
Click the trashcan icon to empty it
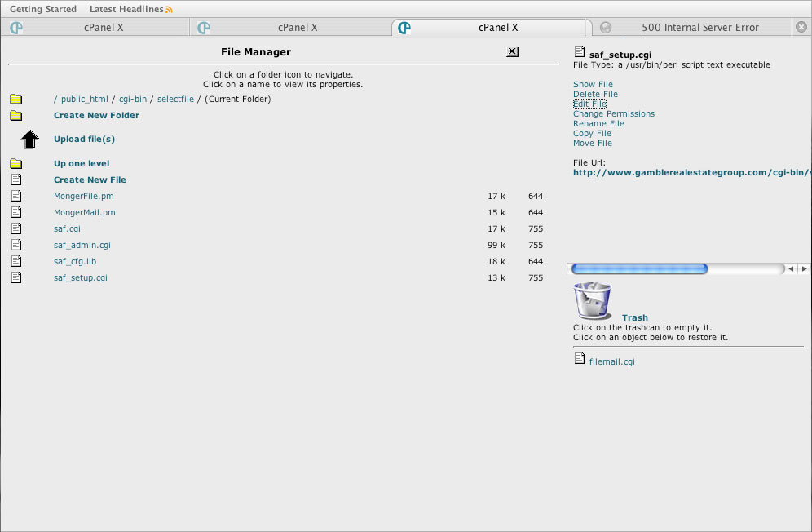[592, 301]
